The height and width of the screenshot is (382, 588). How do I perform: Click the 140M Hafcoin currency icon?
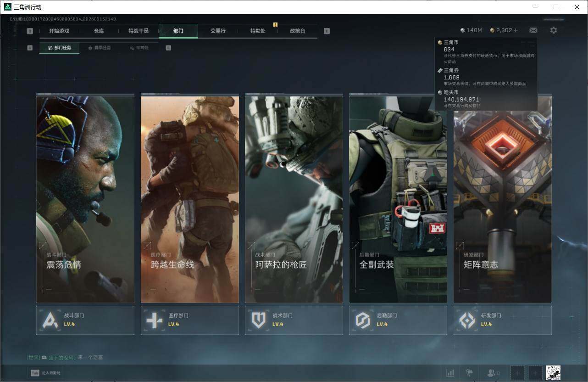(x=463, y=30)
